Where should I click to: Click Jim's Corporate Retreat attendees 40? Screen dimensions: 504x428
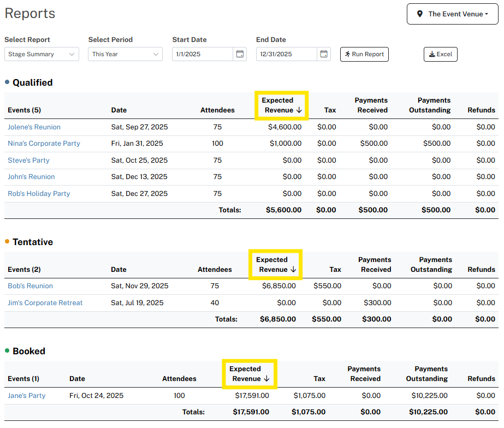coord(215,302)
